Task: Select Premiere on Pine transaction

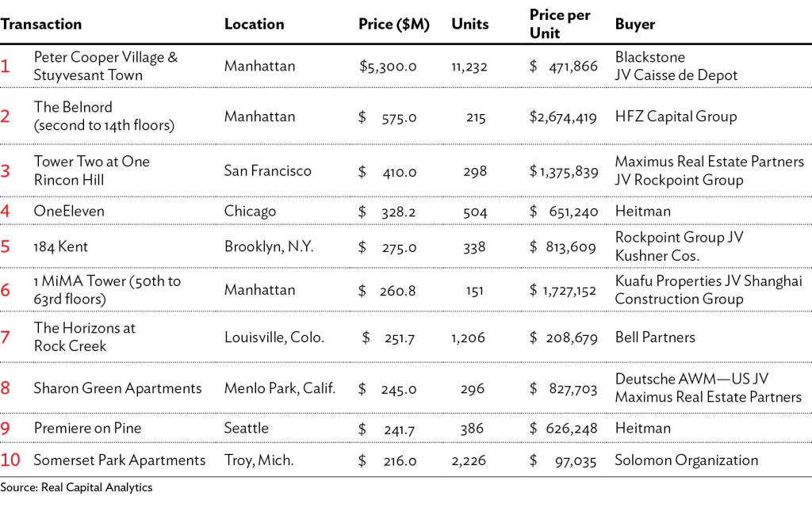Action: click(87, 428)
